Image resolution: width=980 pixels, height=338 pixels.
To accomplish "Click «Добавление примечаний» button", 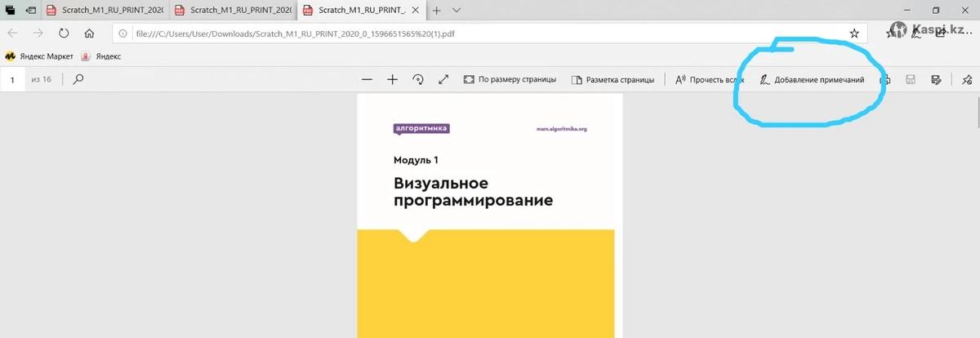I will pyautogui.click(x=811, y=80).
